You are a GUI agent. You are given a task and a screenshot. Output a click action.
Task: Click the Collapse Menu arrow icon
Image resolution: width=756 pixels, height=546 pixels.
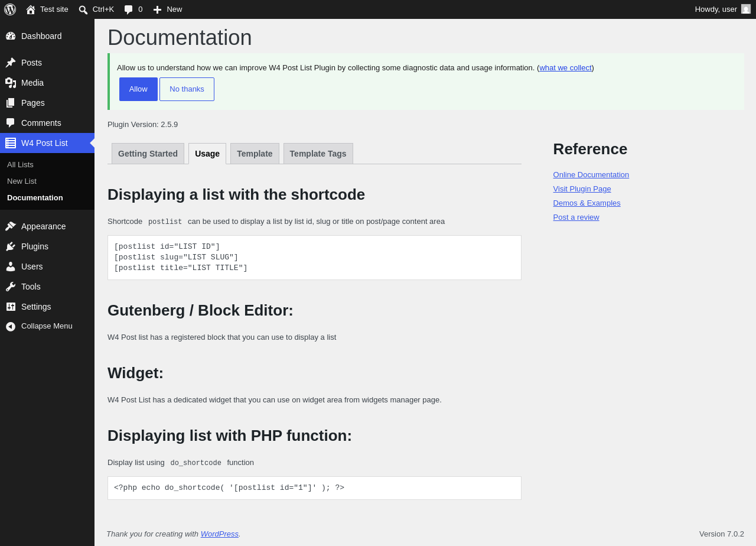(x=11, y=326)
